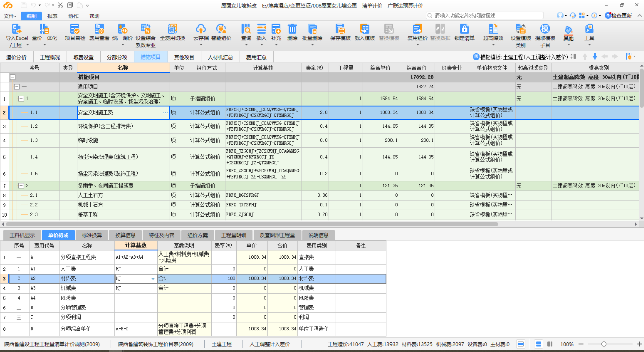Click the 插入 insert icon
The height and width of the screenshot is (352, 644).
pos(261,29)
